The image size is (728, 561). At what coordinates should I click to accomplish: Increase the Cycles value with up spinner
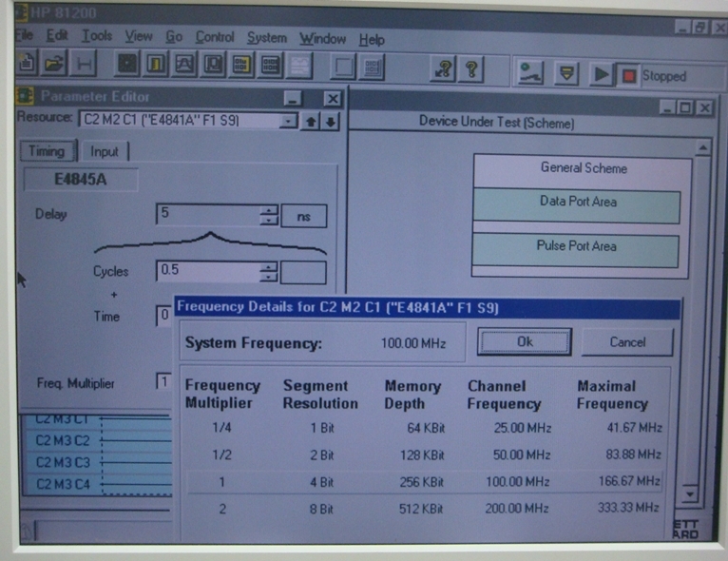(x=268, y=267)
